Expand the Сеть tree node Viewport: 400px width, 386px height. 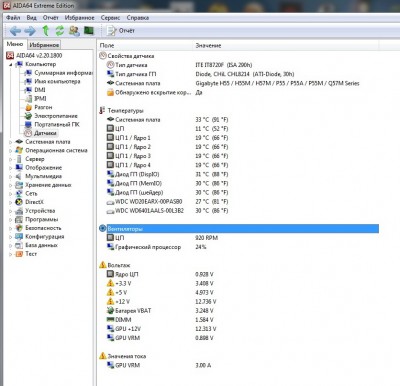tap(10, 194)
